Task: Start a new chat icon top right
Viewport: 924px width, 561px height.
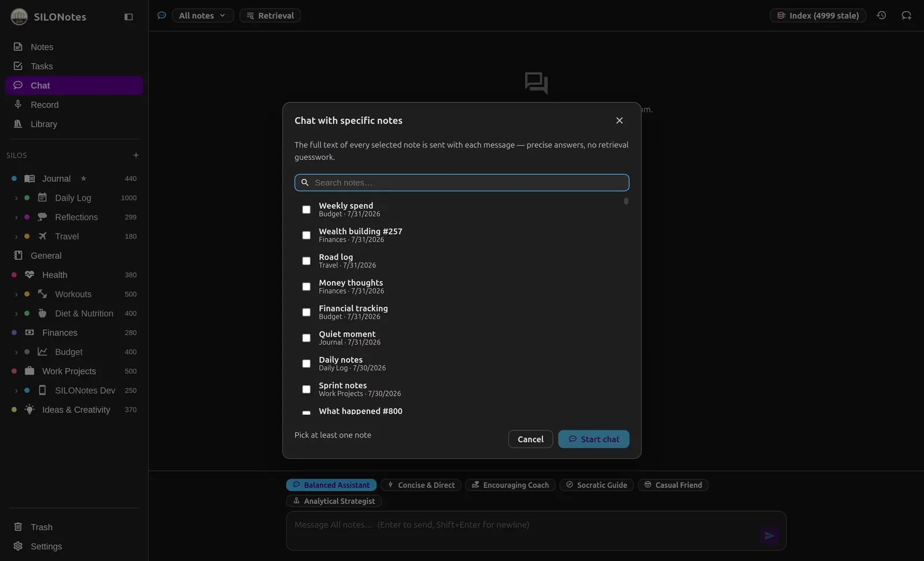Action: (x=906, y=16)
